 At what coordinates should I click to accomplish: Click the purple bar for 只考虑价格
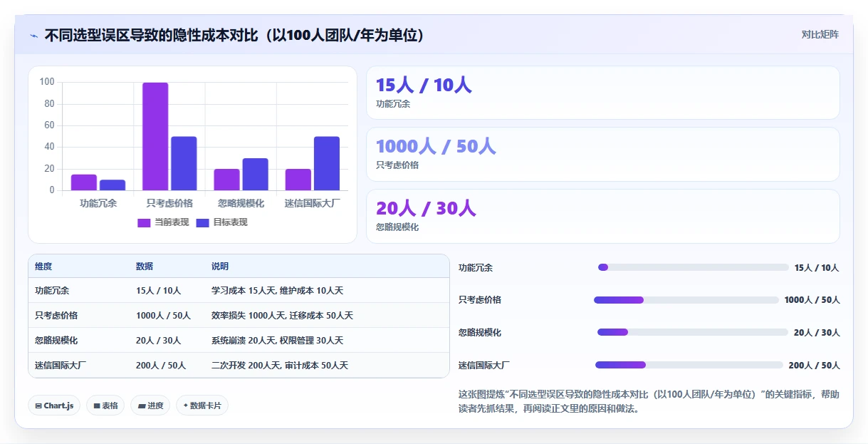155,136
